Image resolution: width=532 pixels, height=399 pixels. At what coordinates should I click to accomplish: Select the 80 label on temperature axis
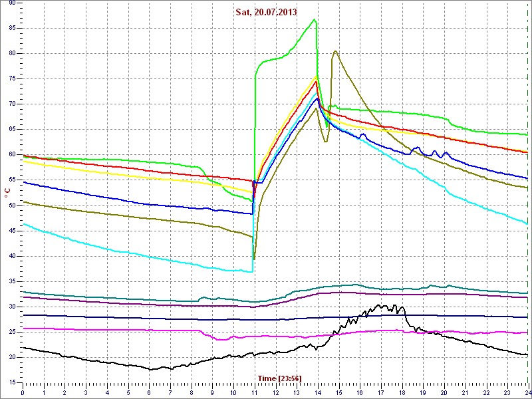11,54
